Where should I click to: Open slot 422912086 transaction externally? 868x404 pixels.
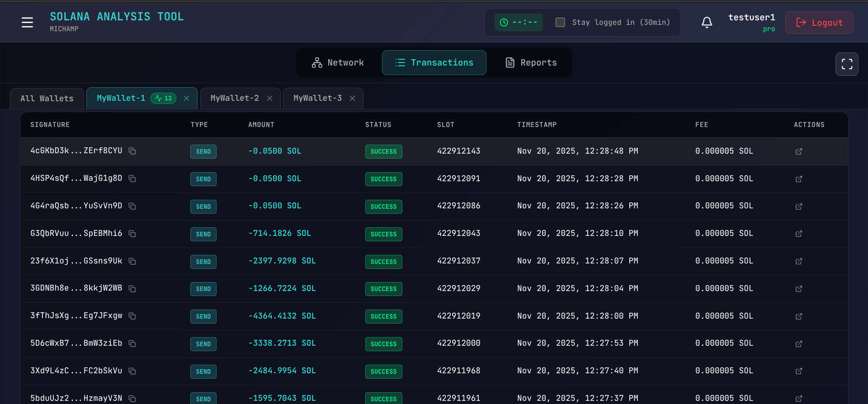[x=799, y=207]
